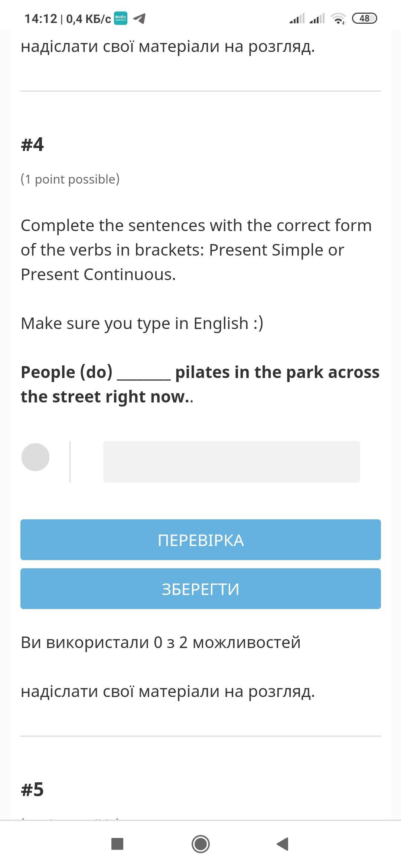Tap the '1 point possible' label

click(70, 179)
